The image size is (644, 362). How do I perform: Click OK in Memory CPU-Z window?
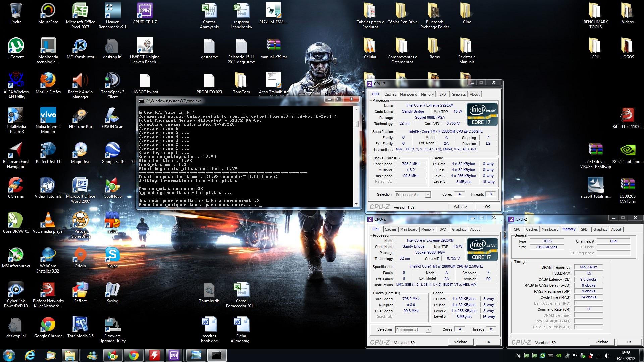click(629, 342)
